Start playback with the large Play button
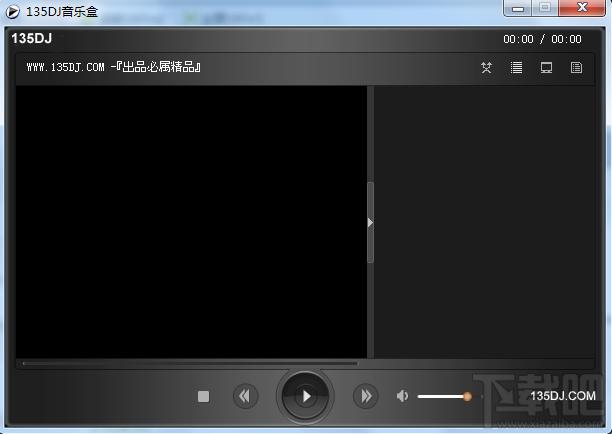The image size is (612, 434). [x=305, y=396]
